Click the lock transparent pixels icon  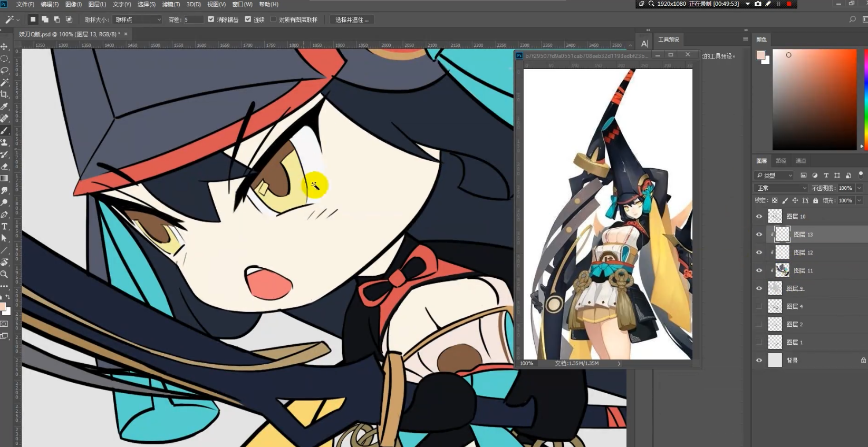(775, 200)
